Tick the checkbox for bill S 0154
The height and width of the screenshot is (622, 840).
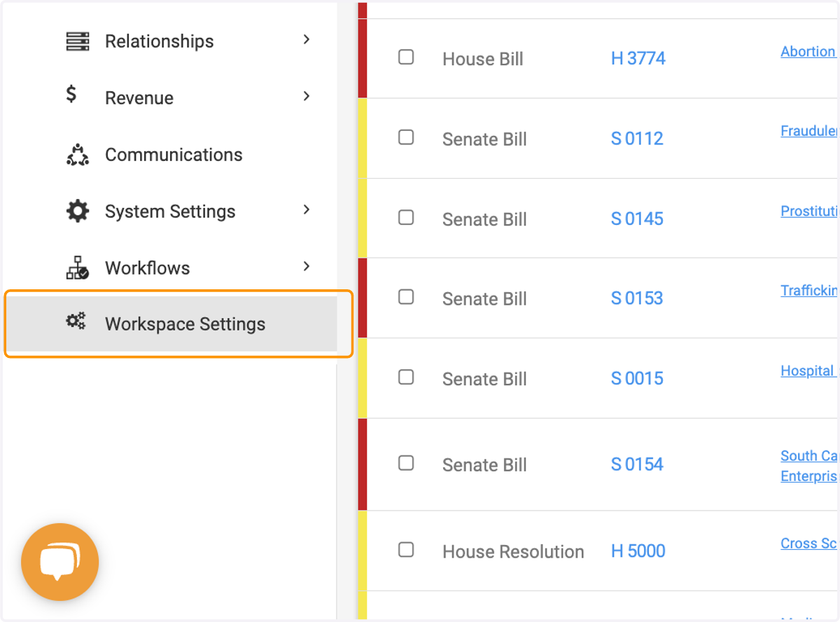(x=406, y=464)
